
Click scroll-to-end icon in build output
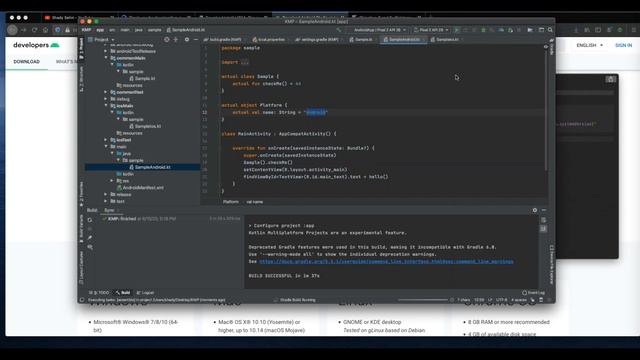click(543, 229)
